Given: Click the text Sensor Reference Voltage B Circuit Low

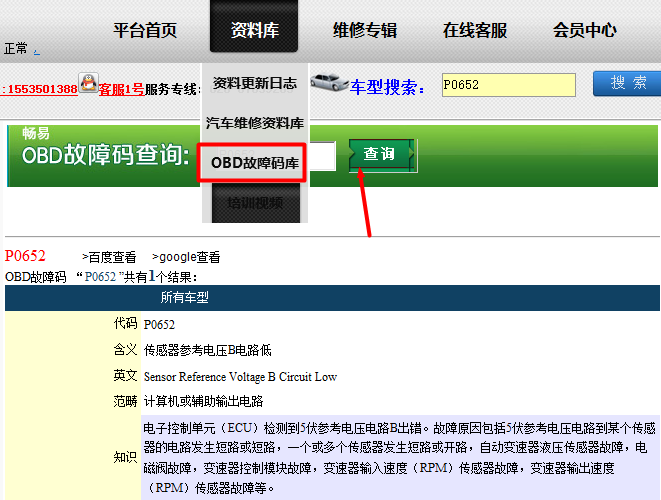Looking at the screenshot, I should click(x=240, y=376).
